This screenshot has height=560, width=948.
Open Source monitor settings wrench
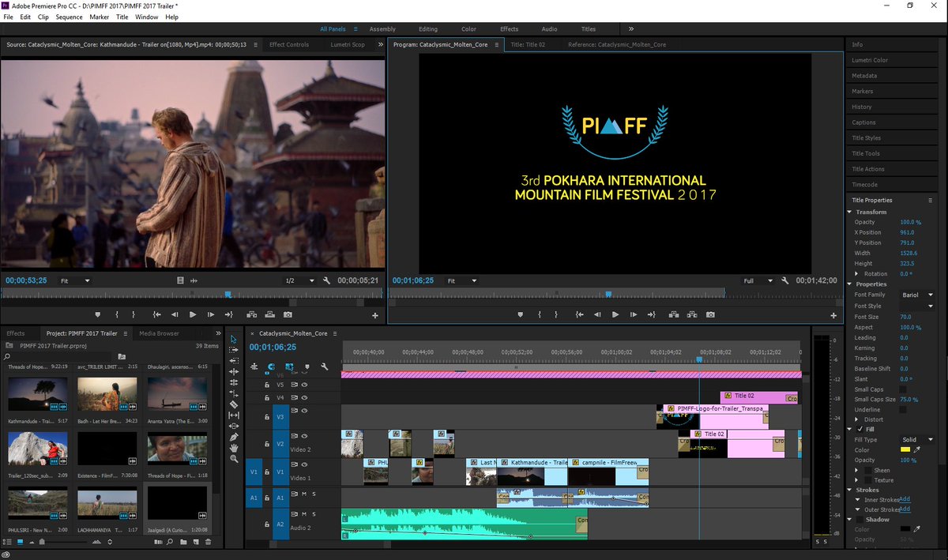click(326, 280)
